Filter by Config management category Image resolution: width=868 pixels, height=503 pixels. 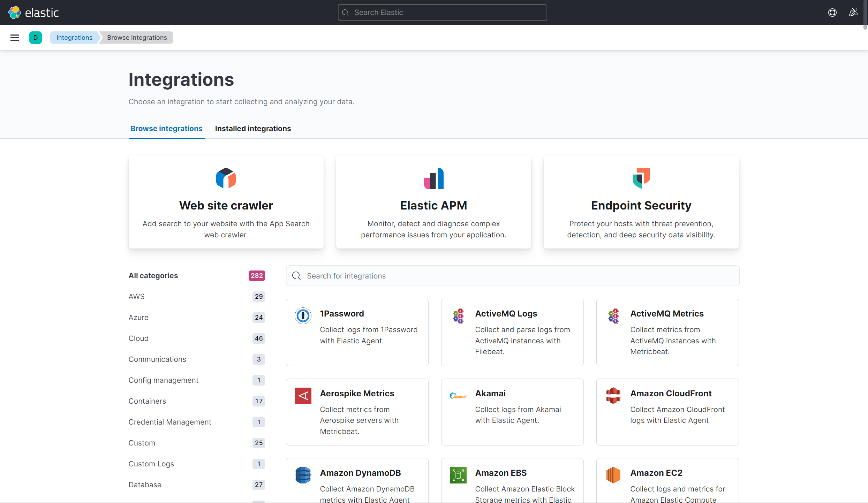197,380
